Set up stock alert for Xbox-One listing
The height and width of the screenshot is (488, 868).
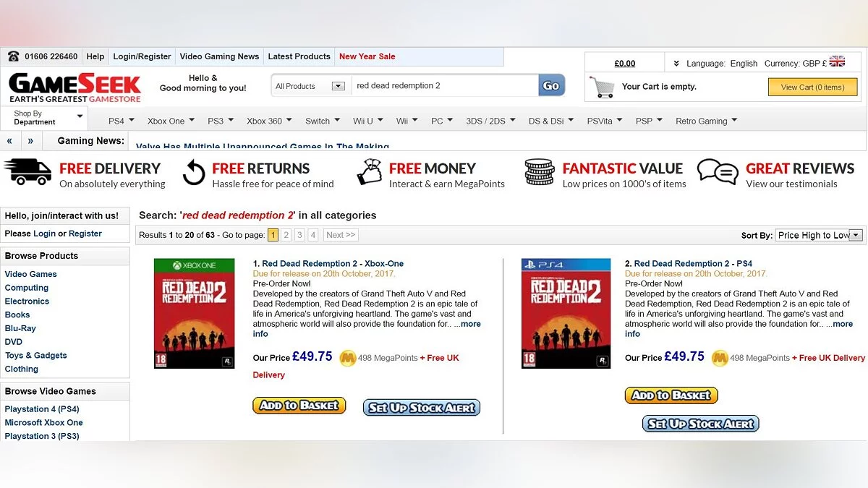421,408
